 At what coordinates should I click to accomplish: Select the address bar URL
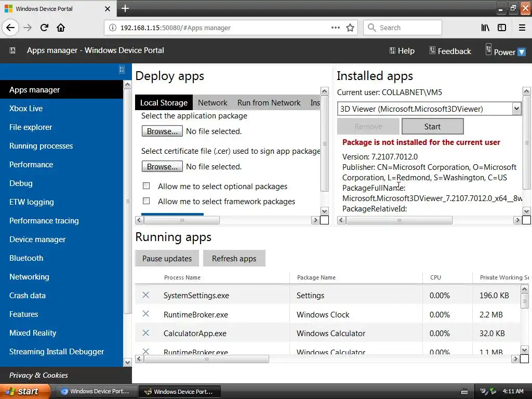(176, 28)
